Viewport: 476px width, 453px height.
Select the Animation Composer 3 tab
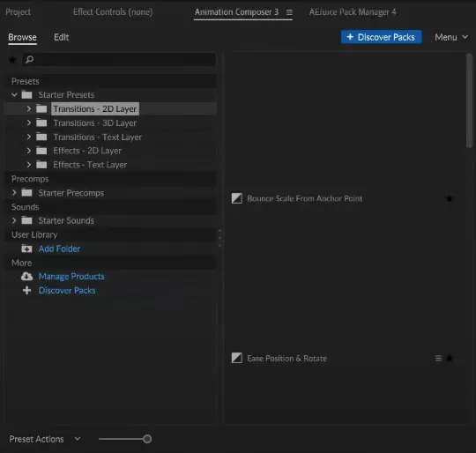coord(236,11)
